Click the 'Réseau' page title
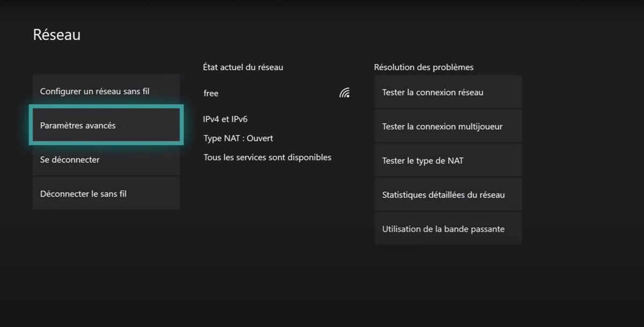This screenshot has width=644, height=327. click(57, 35)
